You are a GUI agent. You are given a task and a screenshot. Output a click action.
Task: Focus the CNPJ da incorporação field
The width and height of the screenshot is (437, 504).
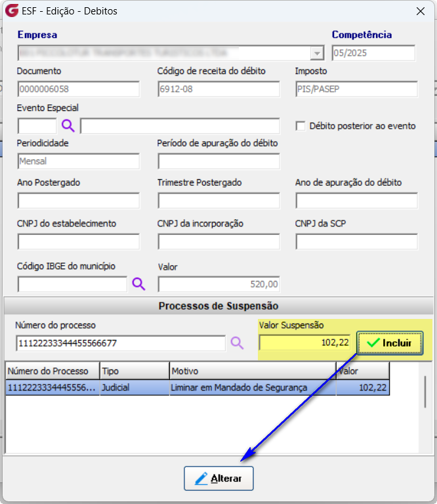pyautogui.click(x=218, y=241)
